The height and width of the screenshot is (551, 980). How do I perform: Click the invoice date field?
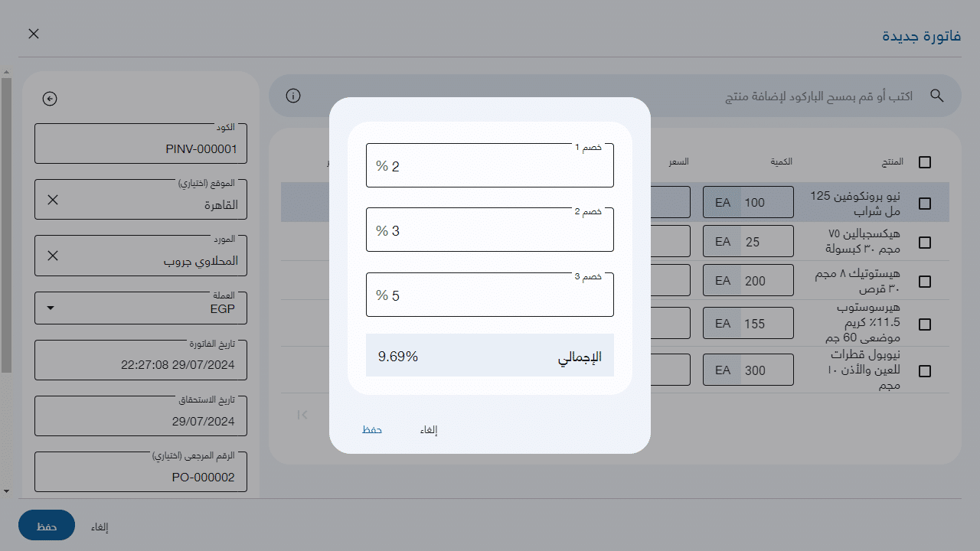(141, 360)
